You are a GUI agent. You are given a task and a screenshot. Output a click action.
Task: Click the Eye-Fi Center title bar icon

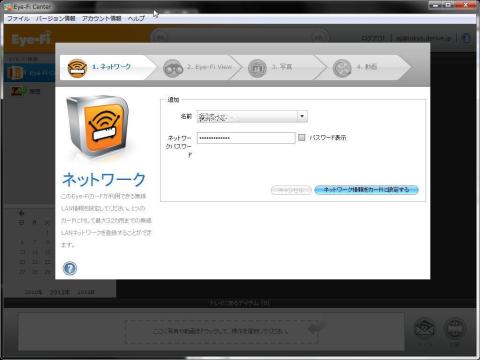click(x=7, y=7)
